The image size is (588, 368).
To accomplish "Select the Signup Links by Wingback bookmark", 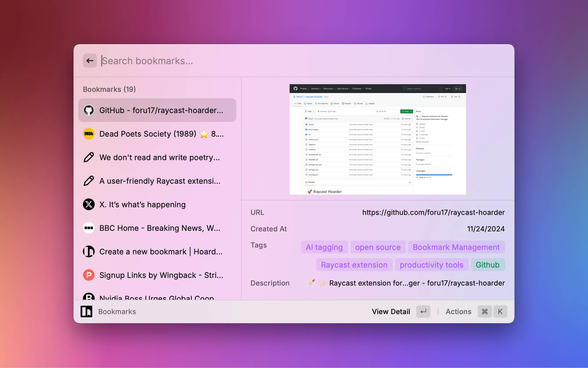I will [x=161, y=275].
